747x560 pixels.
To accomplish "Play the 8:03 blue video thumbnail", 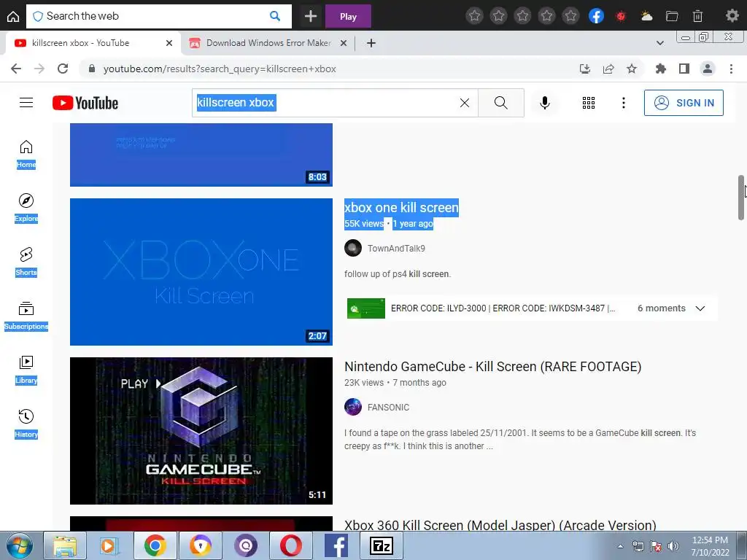I will 201,155.
